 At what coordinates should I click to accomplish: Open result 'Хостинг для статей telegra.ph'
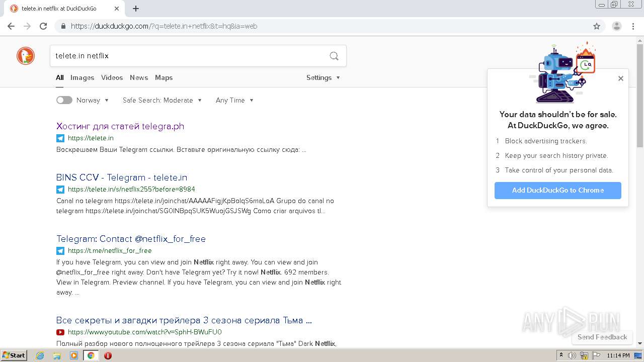(120, 126)
